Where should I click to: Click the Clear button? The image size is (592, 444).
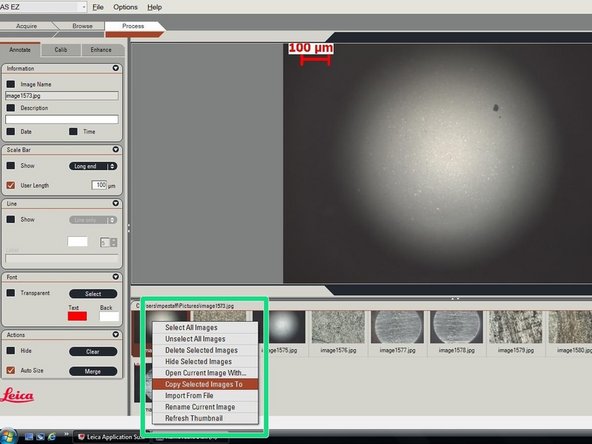pos(93,352)
